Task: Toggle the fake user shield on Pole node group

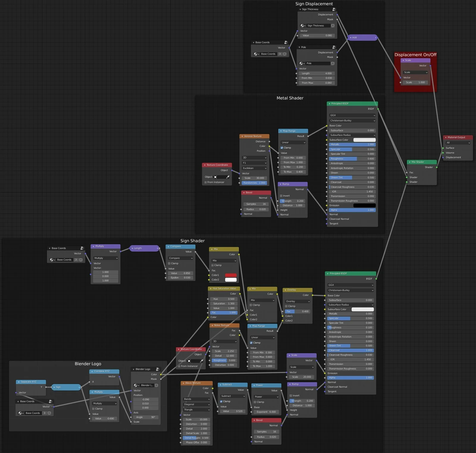Action: (x=332, y=63)
